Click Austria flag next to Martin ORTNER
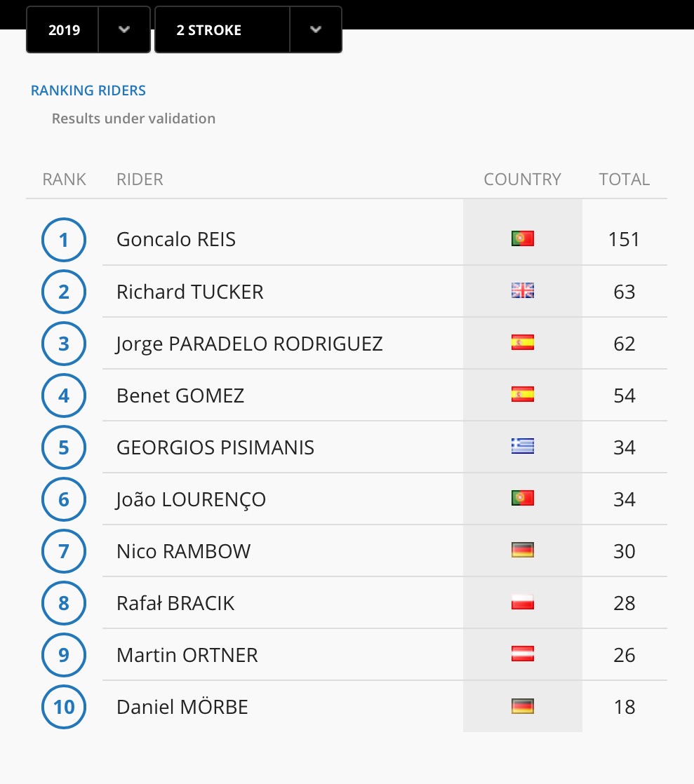This screenshot has height=784, width=694. click(x=522, y=654)
